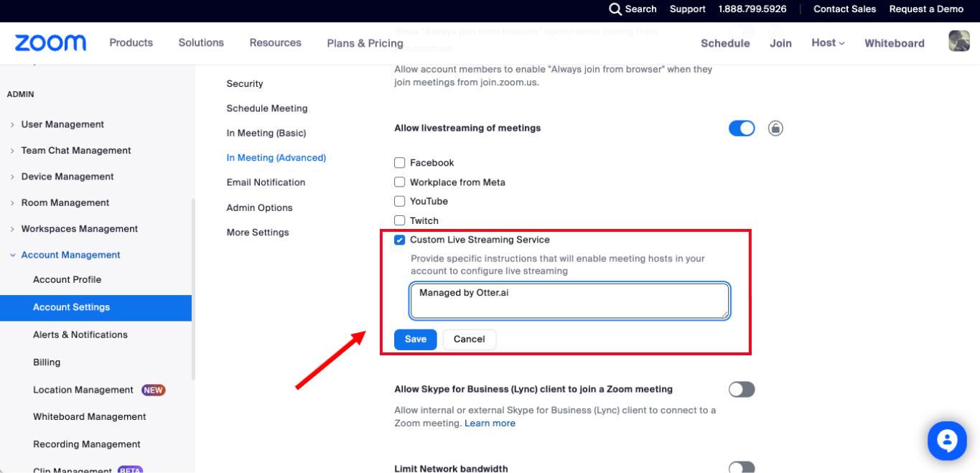Image resolution: width=980 pixels, height=473 pixels.
Task: Jump to Email Notification settings
Action: [266, 182]
